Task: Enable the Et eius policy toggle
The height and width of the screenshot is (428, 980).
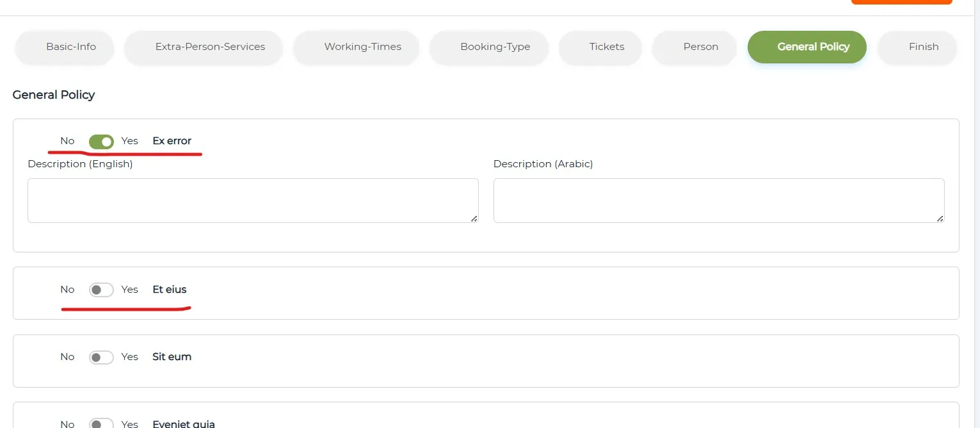Action: [101, 290]
